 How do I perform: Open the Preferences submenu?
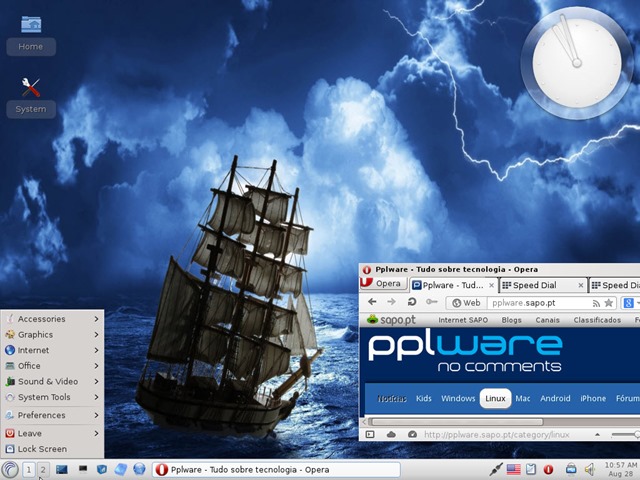coord(52,415)
